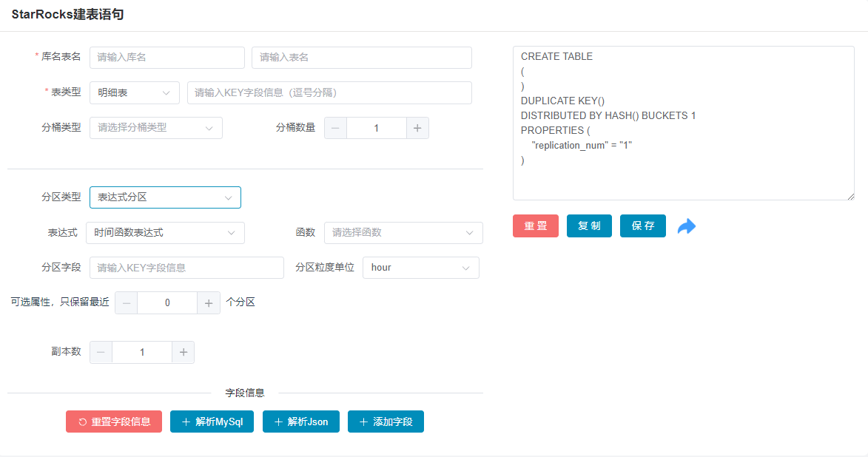Screen dimensions: 868x457
Task: Increase replica number with plus button
Action: 184,352
